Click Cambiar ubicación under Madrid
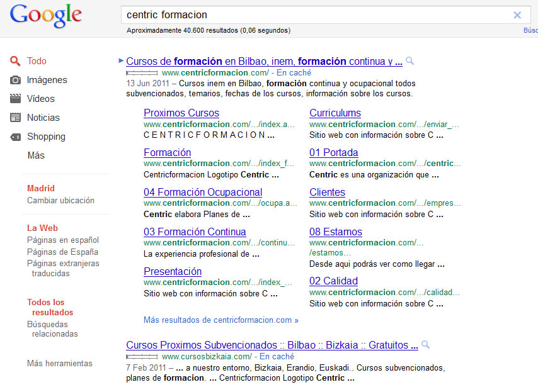Screen dimensions: 538x392 pos(60,201)
